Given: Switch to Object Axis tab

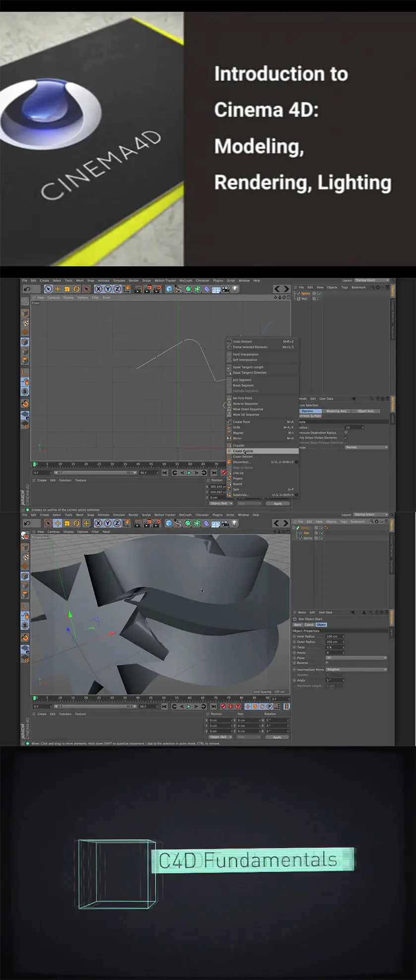Looking at the screenshot, I should pyautogui.click(x=365, y=411).
